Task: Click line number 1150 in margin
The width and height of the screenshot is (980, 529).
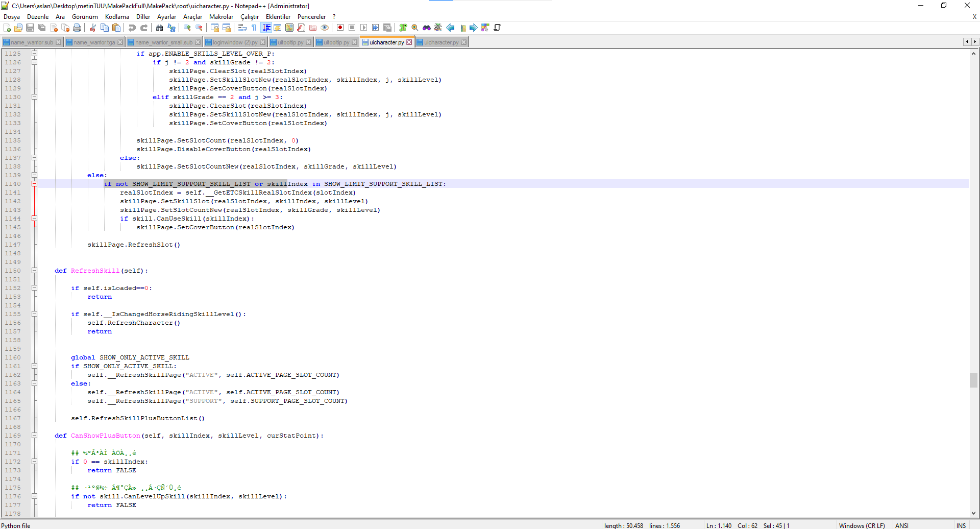Action: point(13,271)
